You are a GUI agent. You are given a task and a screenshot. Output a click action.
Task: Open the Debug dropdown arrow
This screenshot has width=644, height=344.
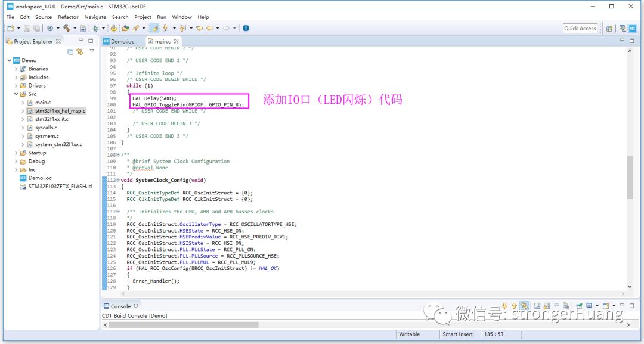pyautogui.click(x=104, y=29)
